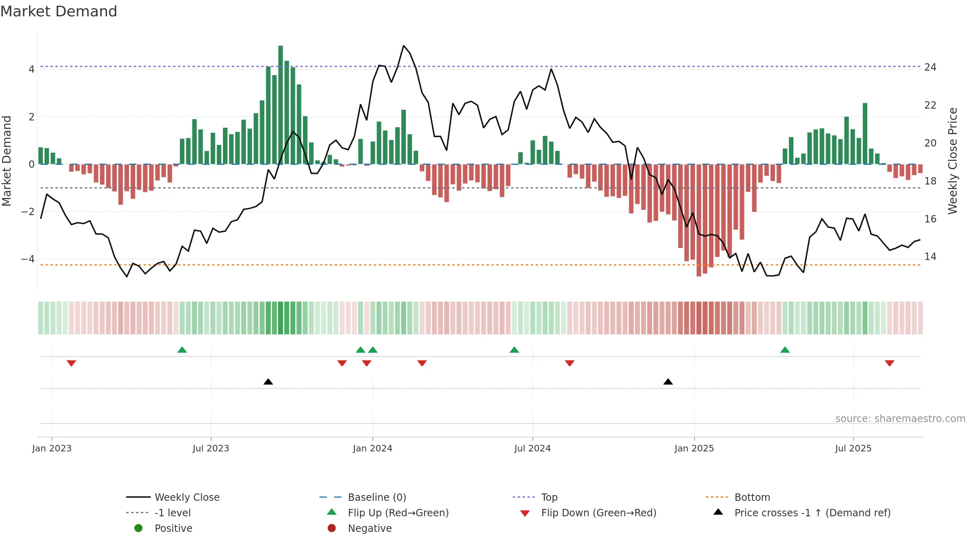Viewport: 980px width, 551px height.
Task: Click the Flip Up marker just before July 2024
Action: tap(514, 350)
